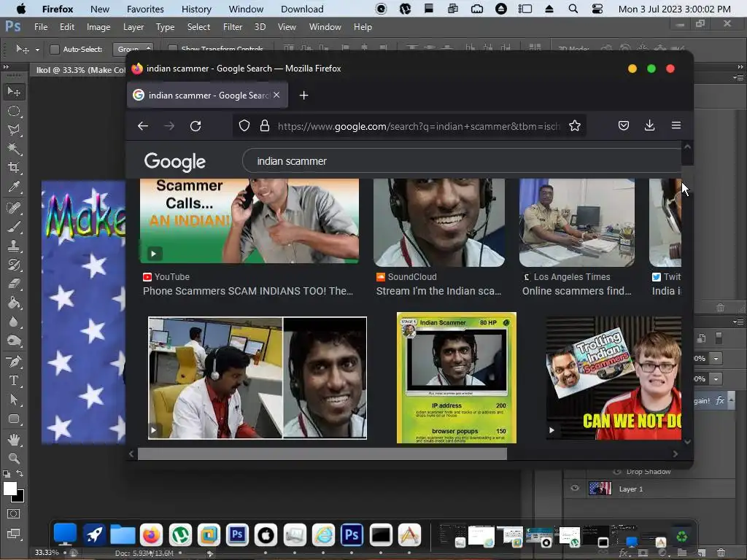747x560 pixels.
Task: Open Photoshop Layer menu
Action: point(133,27)
